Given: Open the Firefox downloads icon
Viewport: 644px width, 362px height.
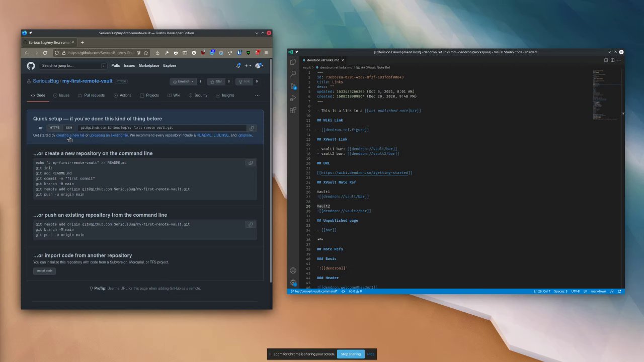Looking at the screenshot, I should (157, 53).
